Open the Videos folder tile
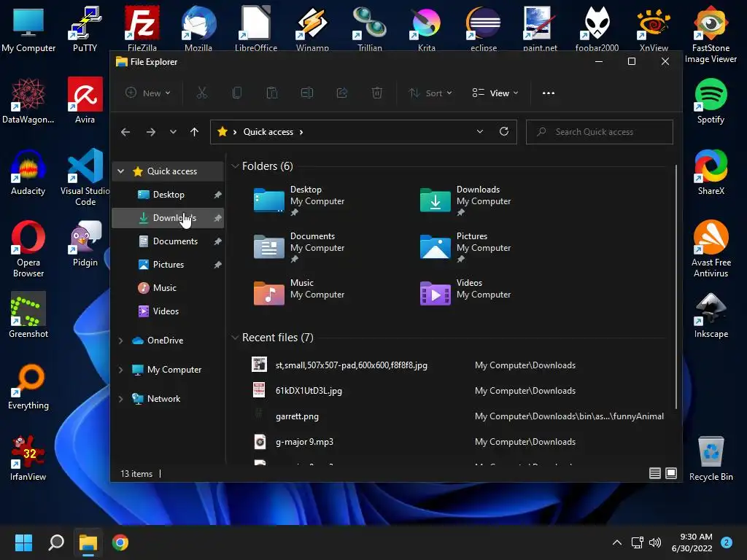 tap(466, 292)
